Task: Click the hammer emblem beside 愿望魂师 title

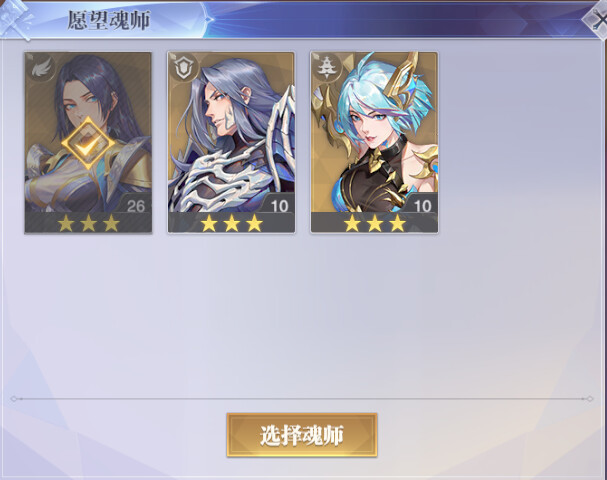Action: pyautogui.click(x=15, y=19)
